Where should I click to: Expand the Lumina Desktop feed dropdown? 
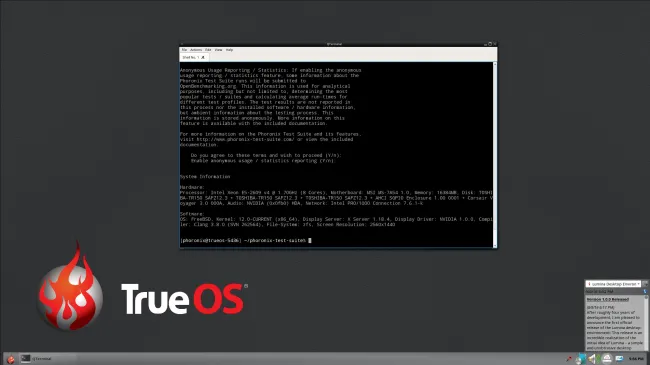613,284
